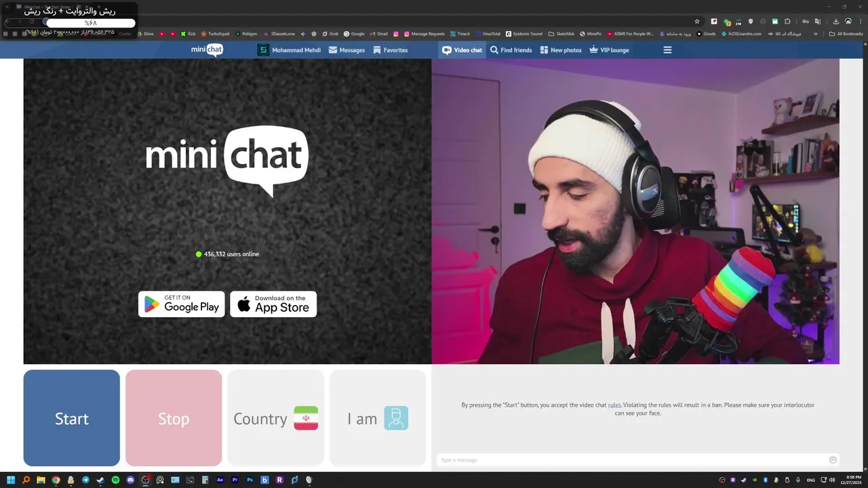Expand the bookmarks overflow chevron
868x488 pixels.
point(816,34)
